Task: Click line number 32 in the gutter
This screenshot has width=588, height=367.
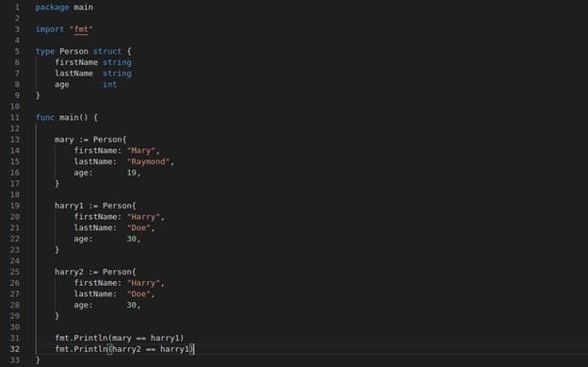Action: point(15,349)
